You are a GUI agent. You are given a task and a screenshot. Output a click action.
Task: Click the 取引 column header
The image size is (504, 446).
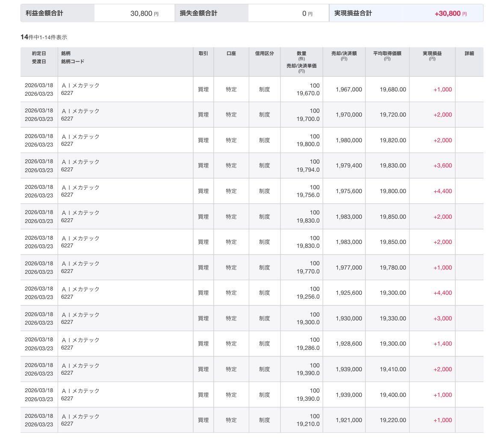tap(203, 53)
